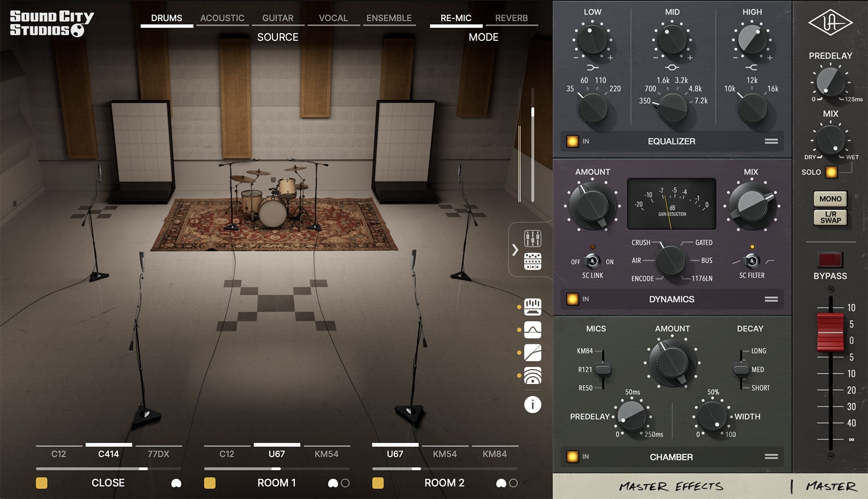Click the MONO button

[830, 199]
